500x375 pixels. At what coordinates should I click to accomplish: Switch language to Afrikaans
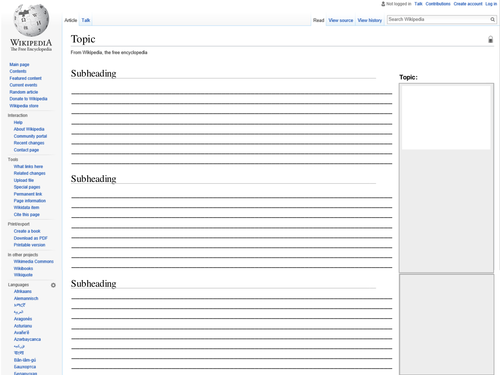[23, 292]
